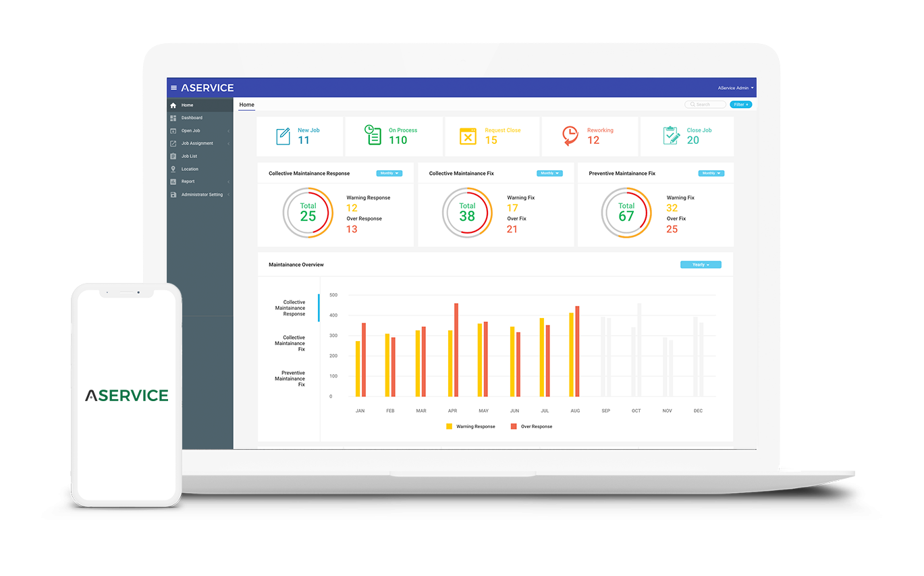Click the Close Job checkmark clipboard icon

click(670, 135)
